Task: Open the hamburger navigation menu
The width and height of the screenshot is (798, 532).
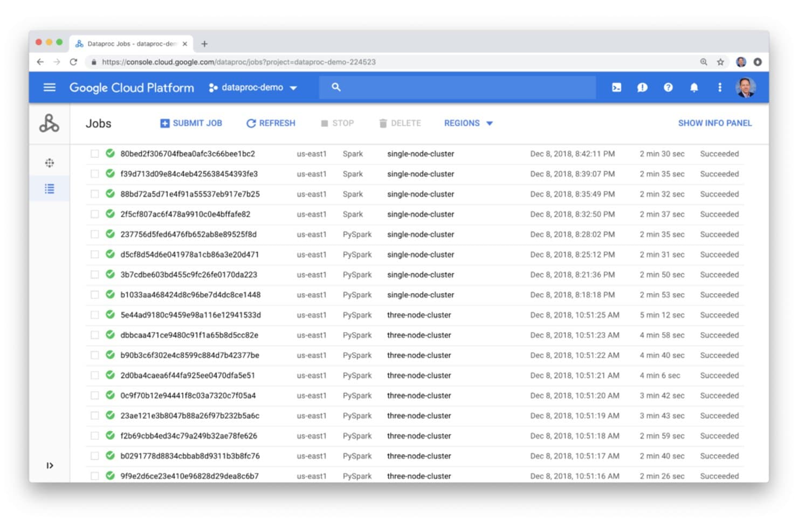Action: [x=49, y=87]
